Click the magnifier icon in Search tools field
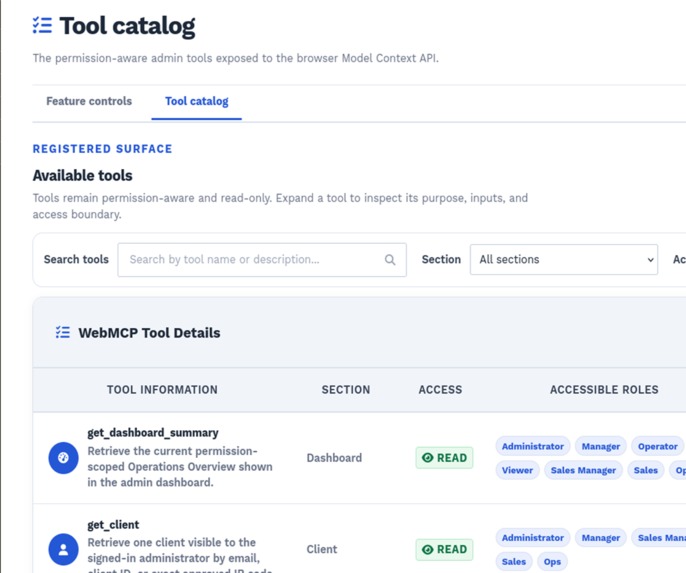 (390, 260)
